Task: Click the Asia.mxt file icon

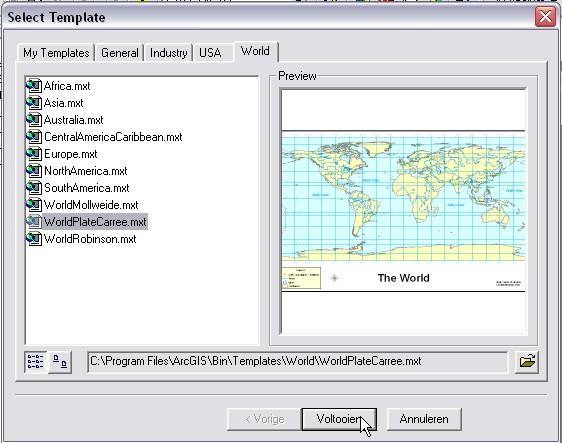Action: click(34, 103)
